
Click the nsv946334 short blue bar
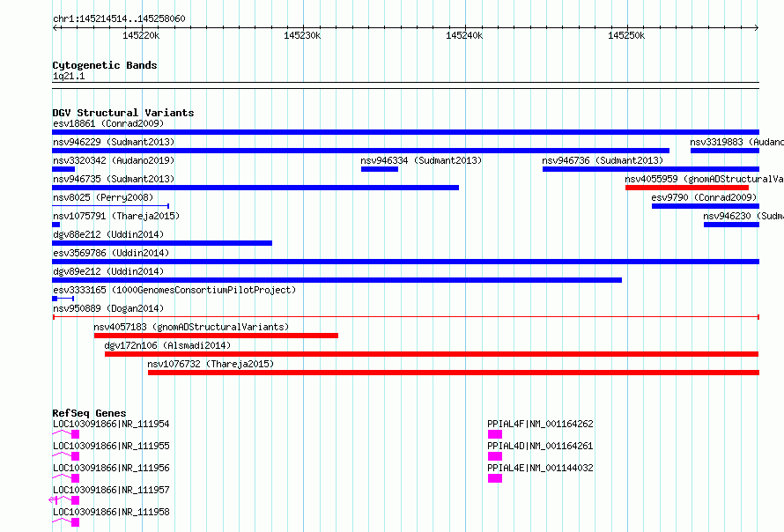[x=380, y=169]
